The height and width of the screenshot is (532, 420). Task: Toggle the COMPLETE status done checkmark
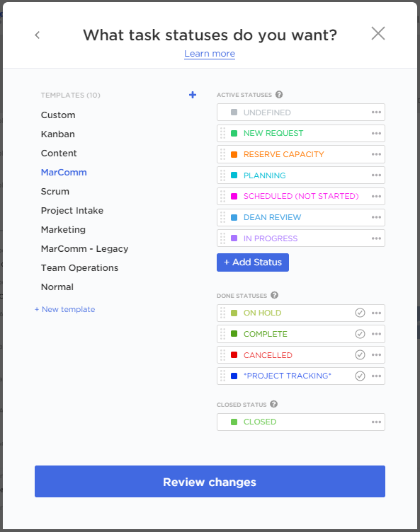(361, 334)
